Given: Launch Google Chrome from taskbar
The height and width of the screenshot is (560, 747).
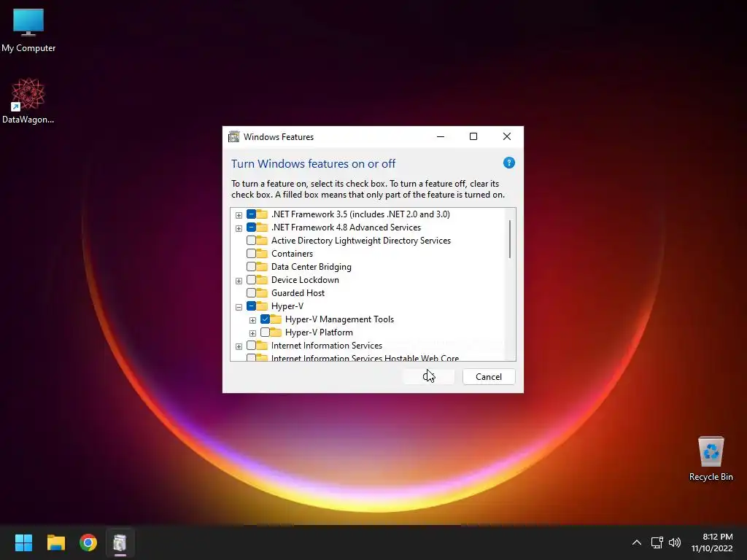Looking at the screenshot, I should [88, 542].
